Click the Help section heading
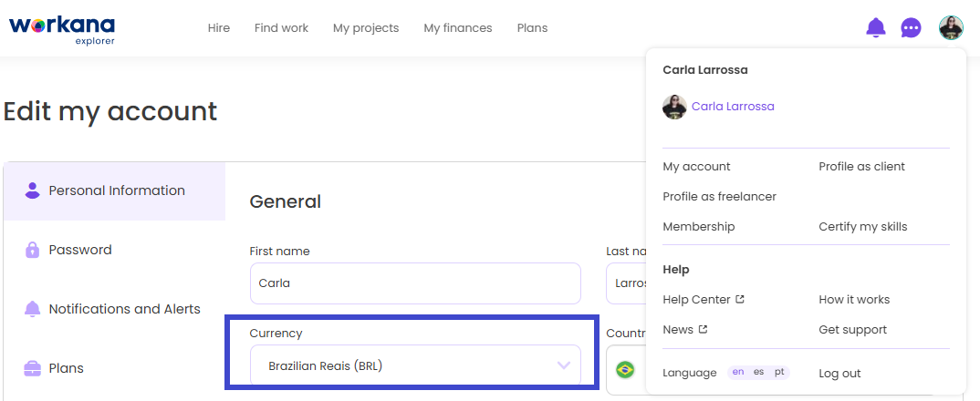The height and width of the screenshot is (401, 980). click(675, 269)
